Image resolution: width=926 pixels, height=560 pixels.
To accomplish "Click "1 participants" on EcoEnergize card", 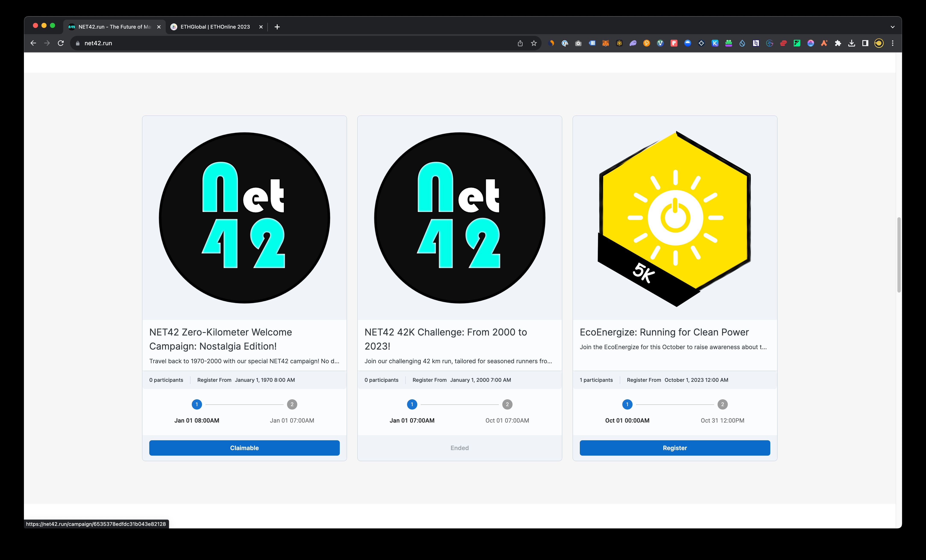I will [596, 380].
